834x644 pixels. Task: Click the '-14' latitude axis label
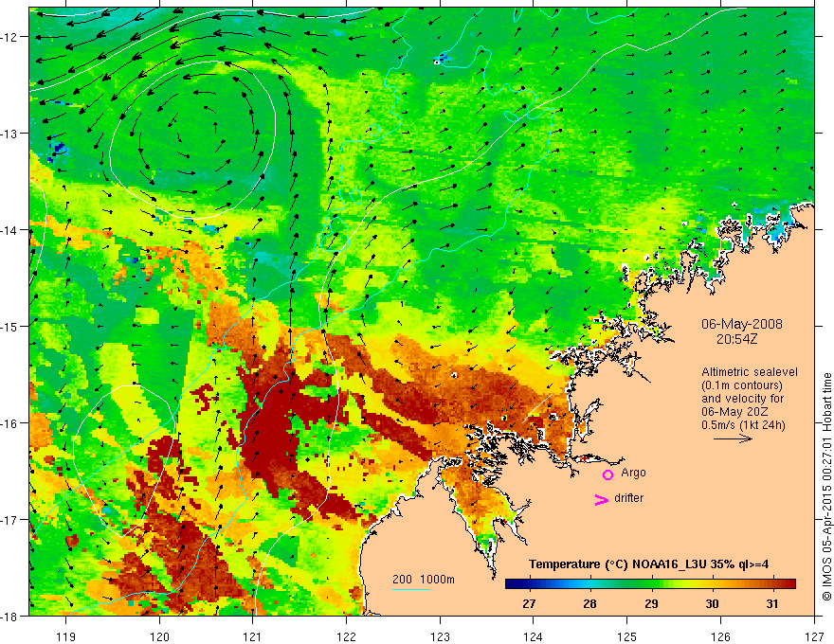(x=9, y=230)
